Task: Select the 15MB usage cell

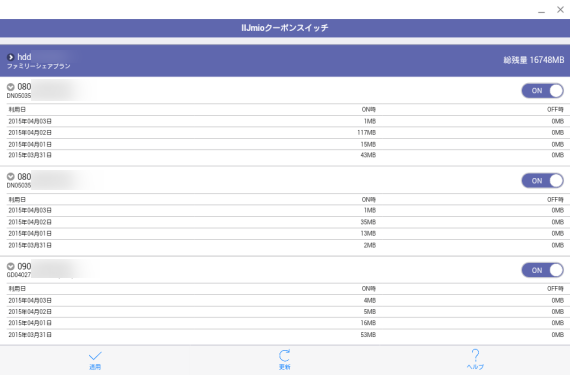Action: (368, 144)
